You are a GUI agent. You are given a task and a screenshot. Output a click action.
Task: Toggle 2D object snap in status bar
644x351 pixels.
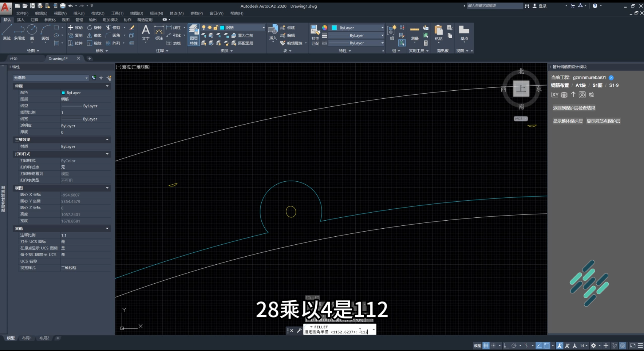547,346
